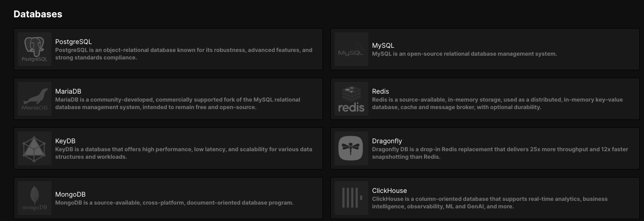The image size is (644, 221).
Task: Pick the MariaDB title label
Action: pos(68,91)
